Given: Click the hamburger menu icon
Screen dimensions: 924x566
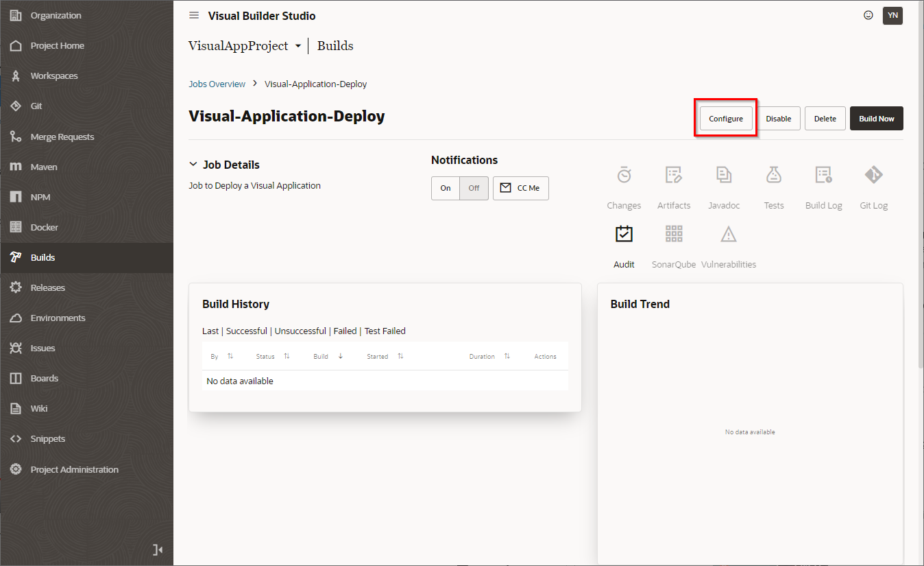Looking at the screenshot, I should [x=194, y=16].
